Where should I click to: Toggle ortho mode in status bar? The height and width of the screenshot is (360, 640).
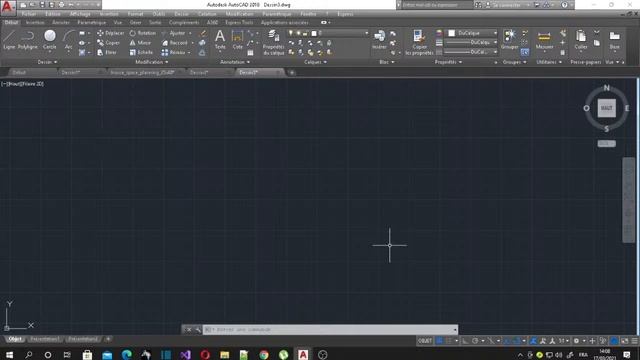click(x=465, y=341)
